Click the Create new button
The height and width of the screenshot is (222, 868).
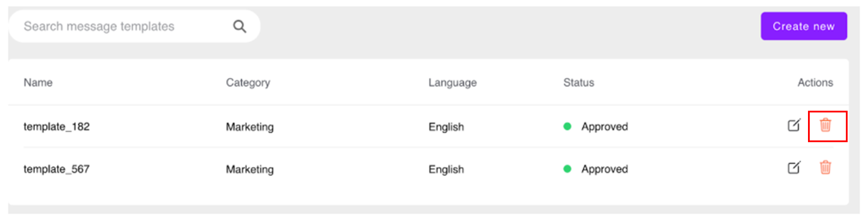[804, 26]
